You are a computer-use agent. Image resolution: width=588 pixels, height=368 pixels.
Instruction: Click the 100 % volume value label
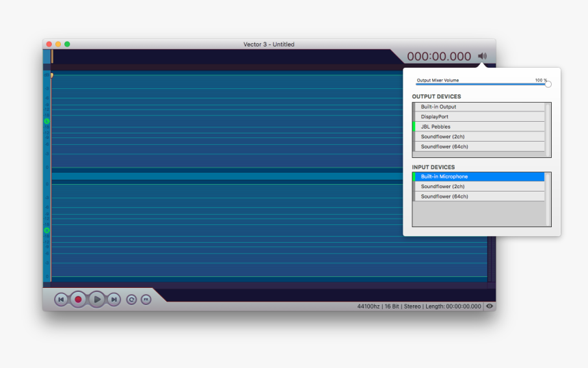point(541,80)
